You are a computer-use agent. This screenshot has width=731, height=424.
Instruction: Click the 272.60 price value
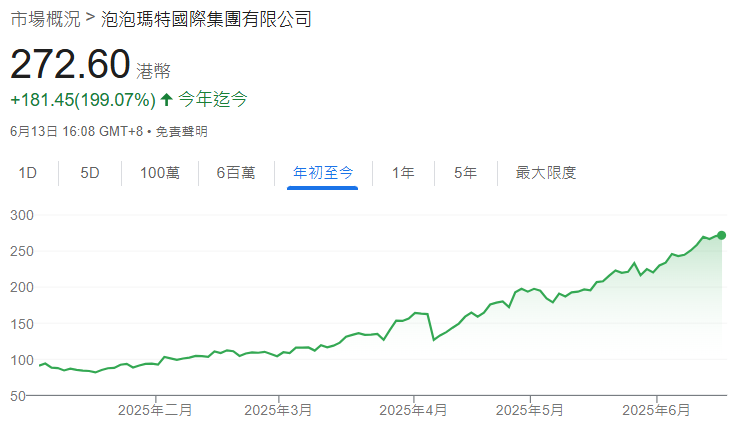point(70,64)
